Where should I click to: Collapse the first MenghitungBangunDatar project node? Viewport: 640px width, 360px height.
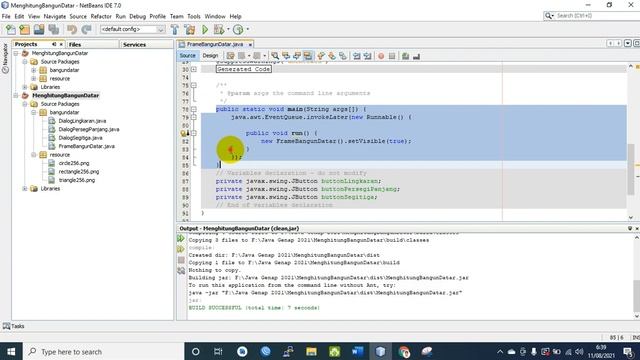(16, 53)
